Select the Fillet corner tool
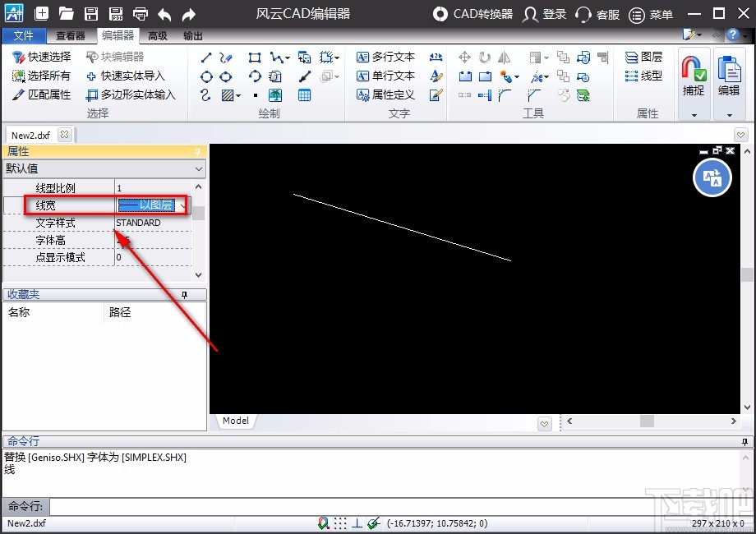Image resolution: width=756 pixels, height=534 pixels. (x=505, y=95)
